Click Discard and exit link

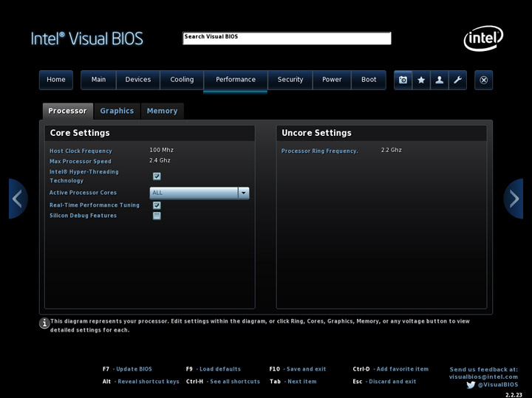click(x=392, y=382)
